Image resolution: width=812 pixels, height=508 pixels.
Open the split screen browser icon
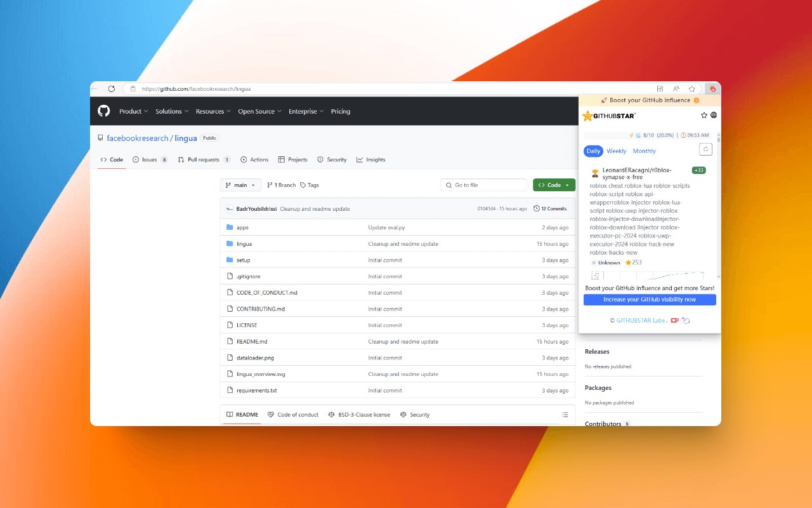click(x=660, y=89)
